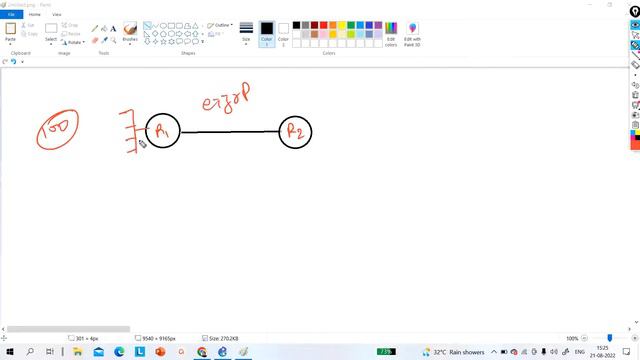This screenshot has height=360, width=640.
Task: Choose the Hexagon shape
Action: (x=171, y=34)
